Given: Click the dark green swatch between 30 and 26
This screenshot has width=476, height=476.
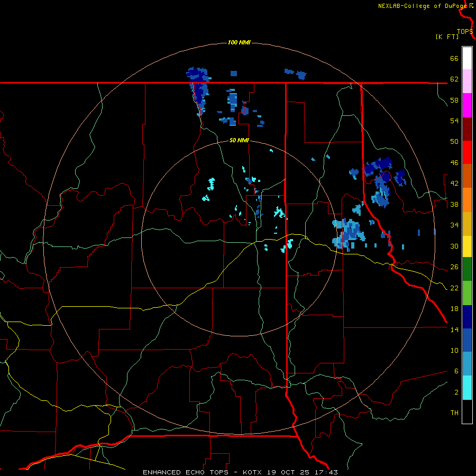Looking at the screenshot, I should [x=467, y=269].
